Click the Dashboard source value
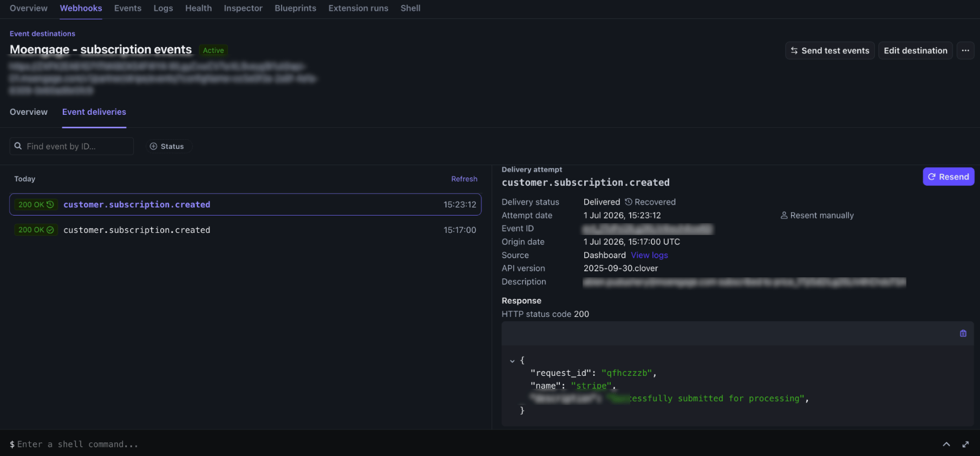The height and width of the screenshot is (456, 980). (605, 255)
